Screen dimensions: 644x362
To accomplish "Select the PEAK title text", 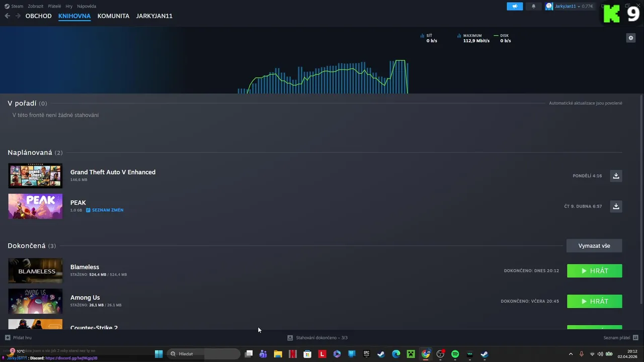I will pyautogui.click(x=78, y=203).
